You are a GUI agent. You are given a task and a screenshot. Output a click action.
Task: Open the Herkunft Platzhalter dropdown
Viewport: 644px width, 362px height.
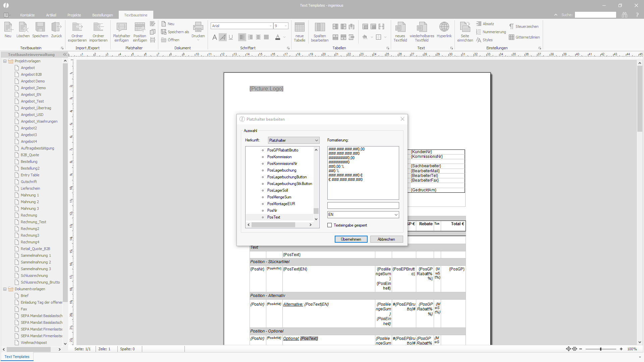click(x=293, y=140)
